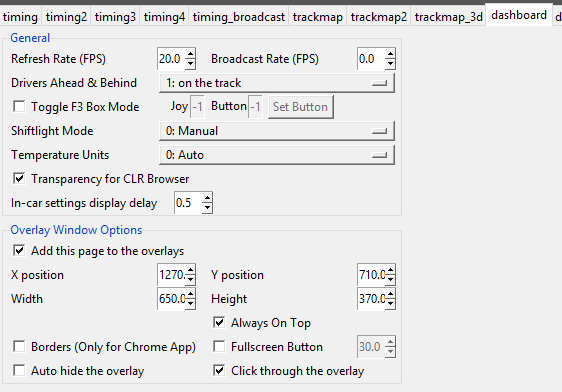Viewport: 562px width, 392px height.
Task: Click the Refresh Rate FPS value field
Action: [171, 59]
